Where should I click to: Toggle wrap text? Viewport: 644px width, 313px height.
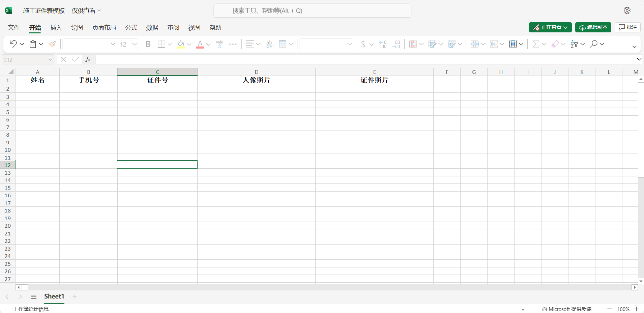pyautogui.click(x=269, y=44)
